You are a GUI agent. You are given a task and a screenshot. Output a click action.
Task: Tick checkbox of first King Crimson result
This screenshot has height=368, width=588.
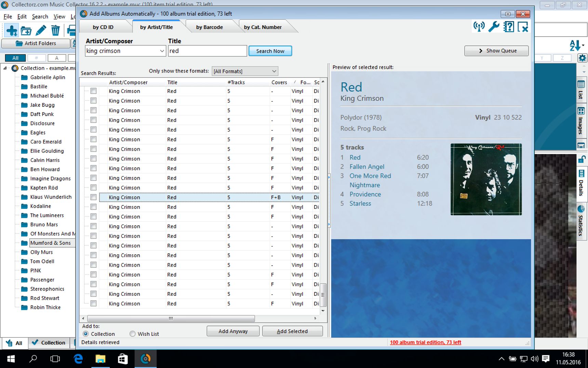click(93, 91)
